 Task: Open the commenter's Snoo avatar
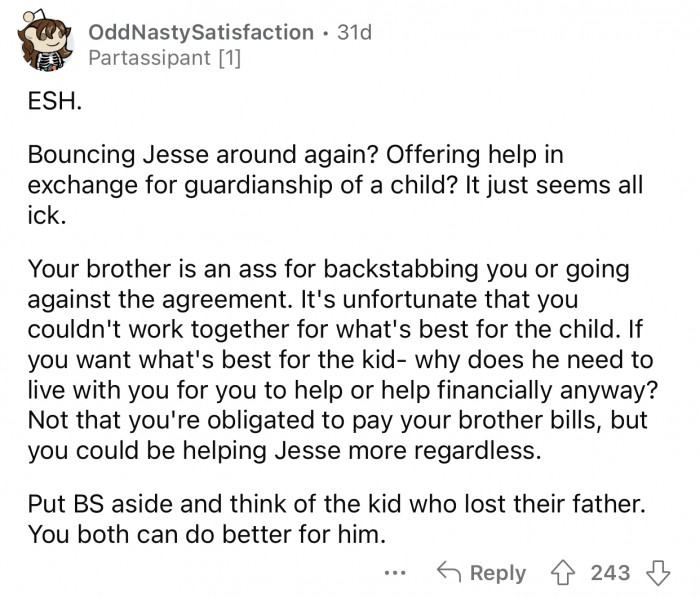[x=45, y=41]
